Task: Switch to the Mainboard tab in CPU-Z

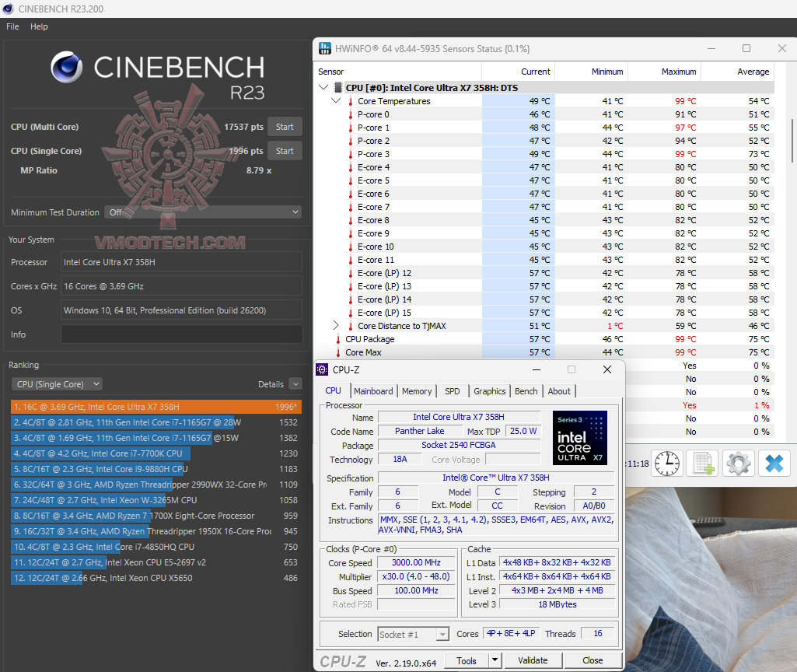Action: [373, 391]
